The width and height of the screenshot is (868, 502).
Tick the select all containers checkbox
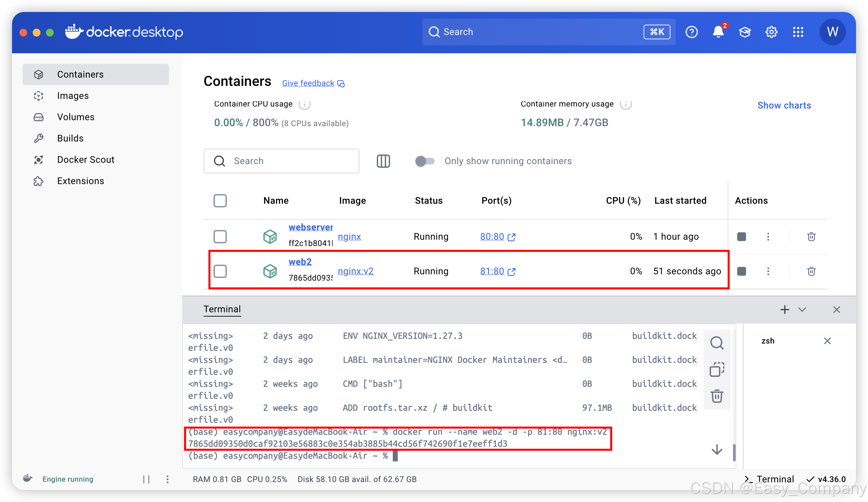tap(220, 201)
